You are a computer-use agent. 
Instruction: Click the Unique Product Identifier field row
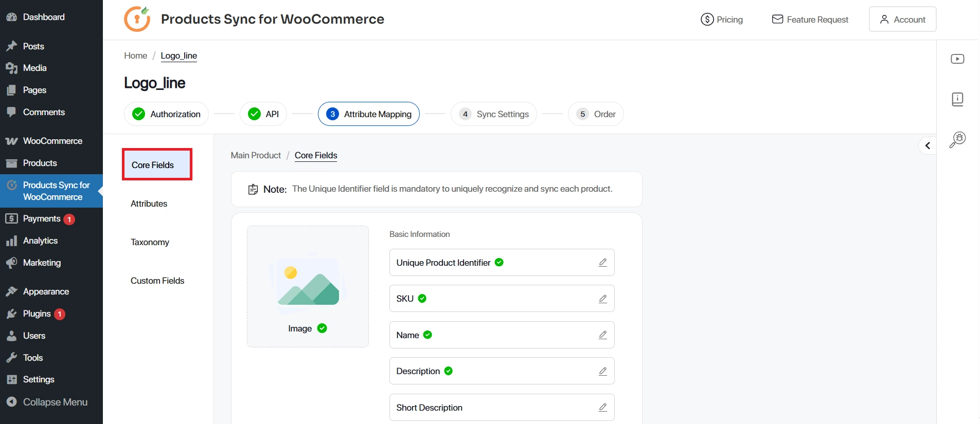[502, 263]
